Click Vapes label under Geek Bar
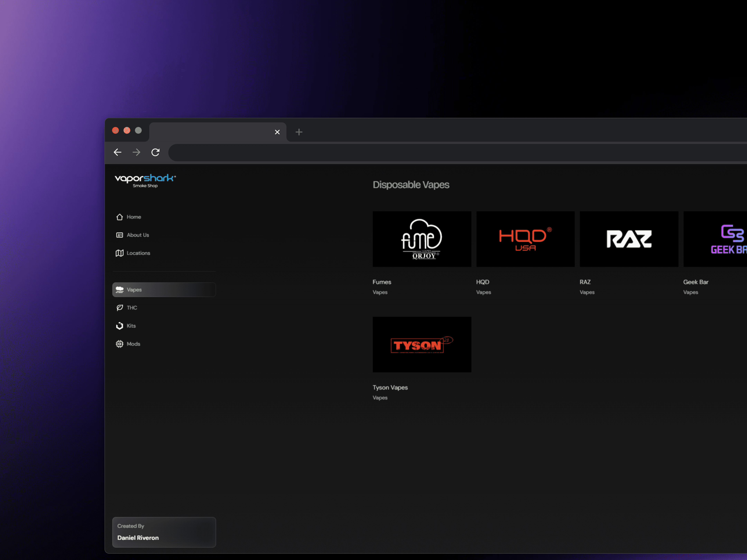The height and width of the screenshot is (560, 747). [x=691, y=292]
